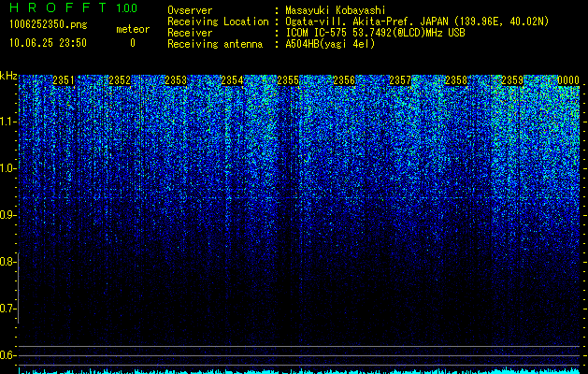Click the 1.1 frequency axis label
This screenshot has width=588, height=374.
click(x=7, y=122)
